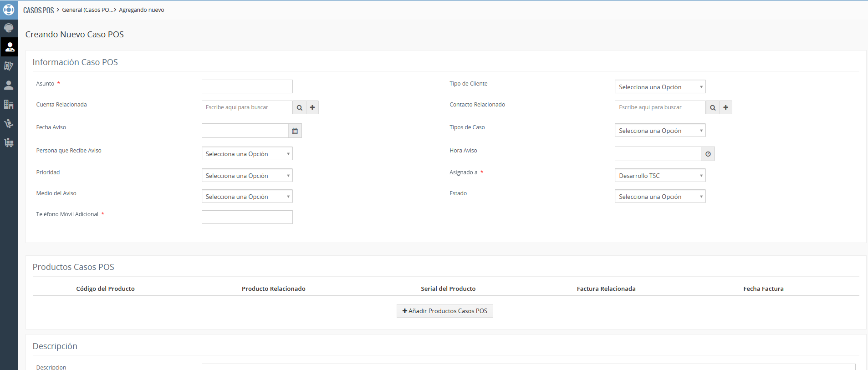This screenshot has height=370, width=868.
Task: Click the Producto Relacionado column header
Action: coord(273,289)
